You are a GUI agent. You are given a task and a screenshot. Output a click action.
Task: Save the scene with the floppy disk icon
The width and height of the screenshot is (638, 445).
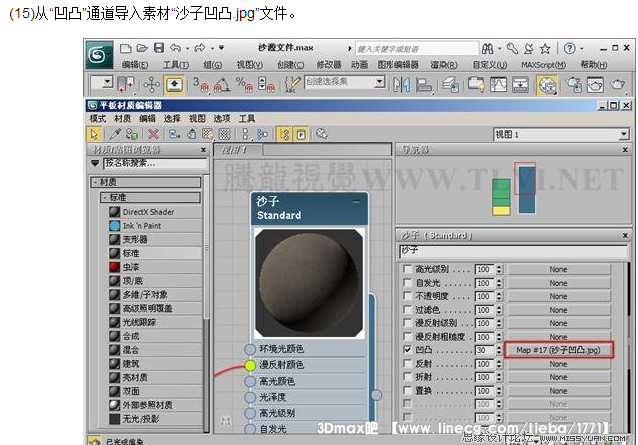(x=159, y=48)
